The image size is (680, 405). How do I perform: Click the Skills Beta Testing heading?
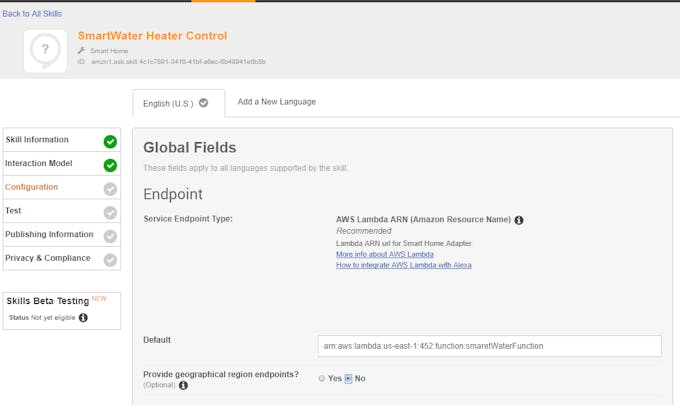pos(48,301)
